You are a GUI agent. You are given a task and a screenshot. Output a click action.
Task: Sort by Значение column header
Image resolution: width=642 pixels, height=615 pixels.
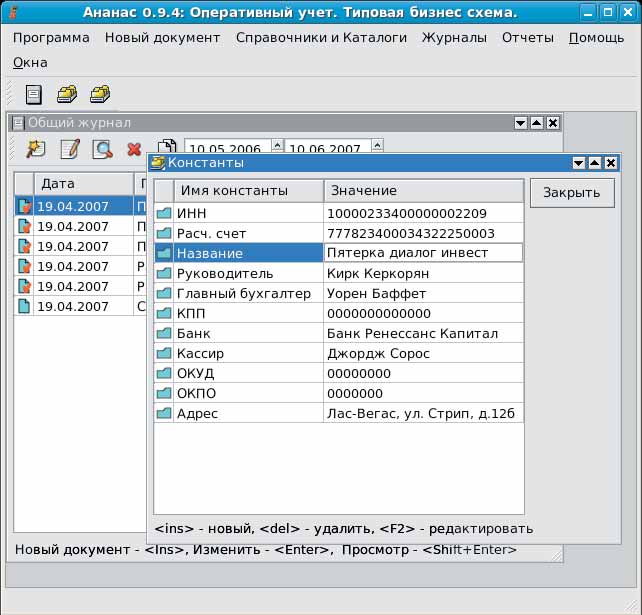click(x=423, y=190)
